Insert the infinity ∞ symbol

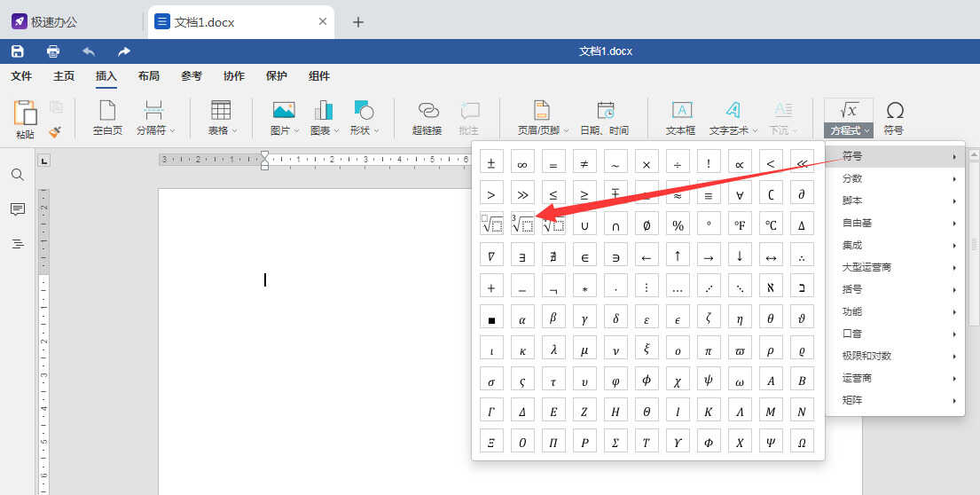(522, 161)
